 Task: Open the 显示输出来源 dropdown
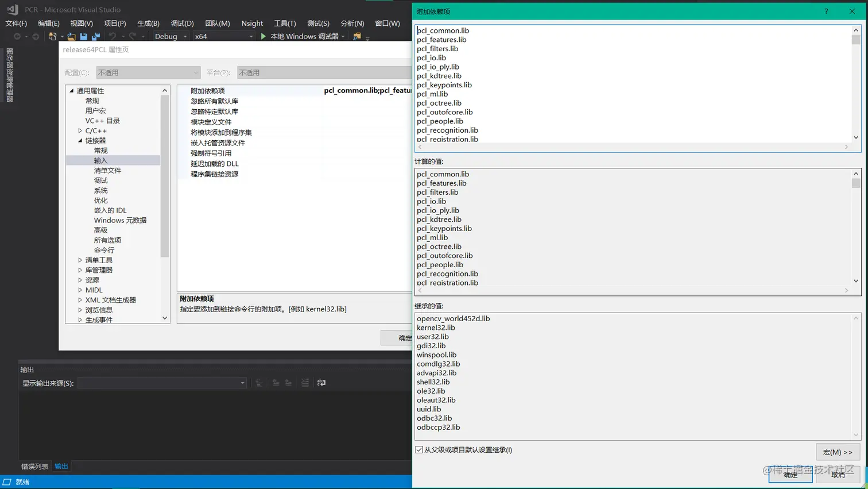162,383
